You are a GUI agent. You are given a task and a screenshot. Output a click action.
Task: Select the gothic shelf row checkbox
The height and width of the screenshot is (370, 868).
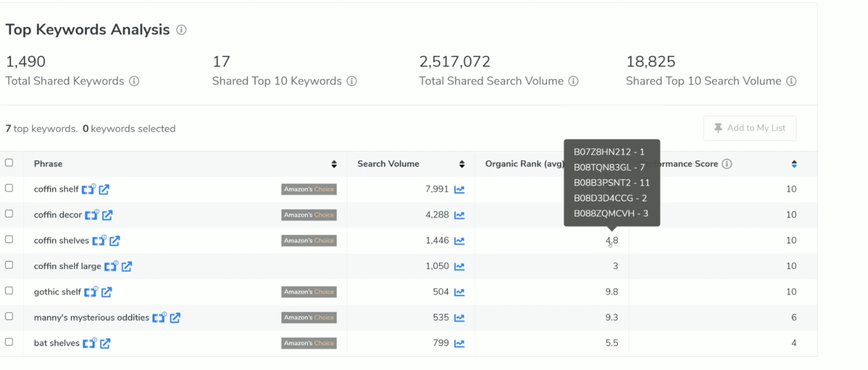[x=9, y=291]
